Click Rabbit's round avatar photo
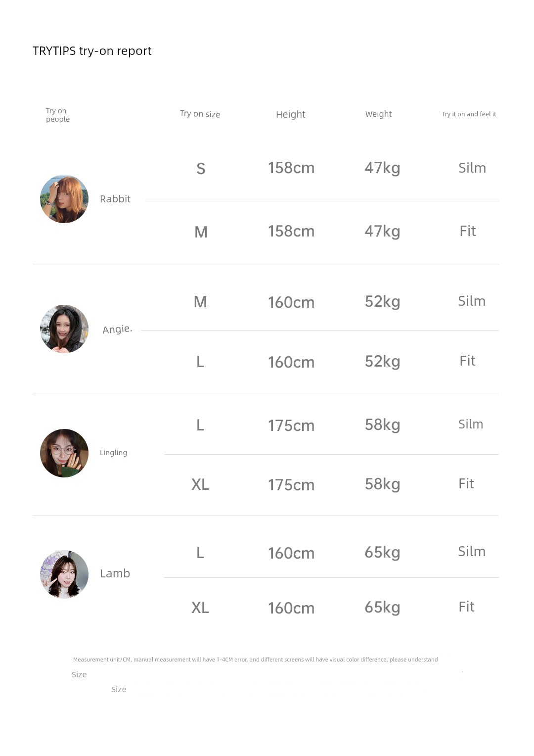 [64, 199]
